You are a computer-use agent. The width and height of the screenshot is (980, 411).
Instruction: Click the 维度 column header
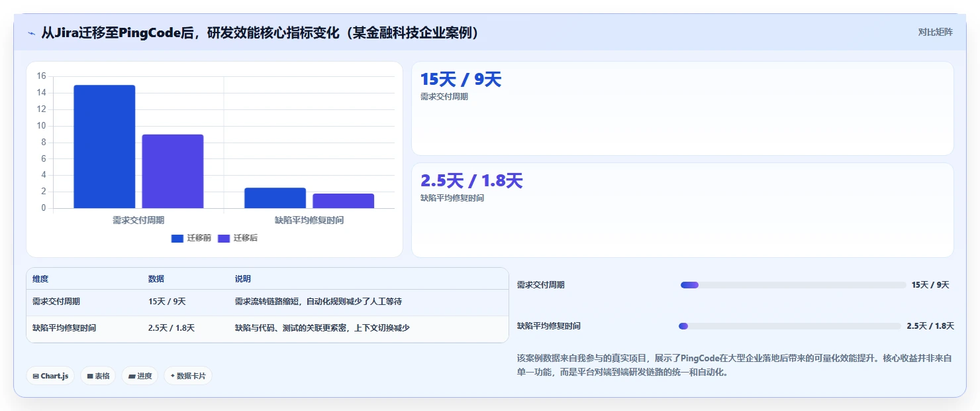[x=40, y=279]
